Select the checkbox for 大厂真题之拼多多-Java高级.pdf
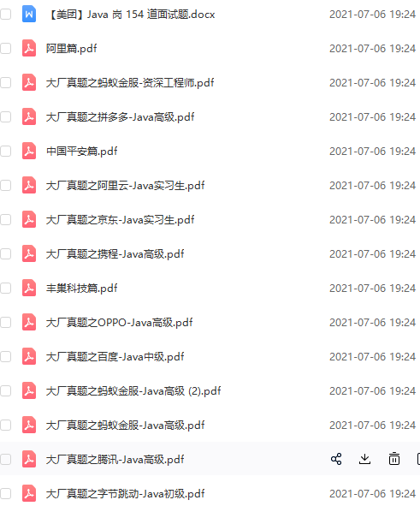 tap(5, 116)
